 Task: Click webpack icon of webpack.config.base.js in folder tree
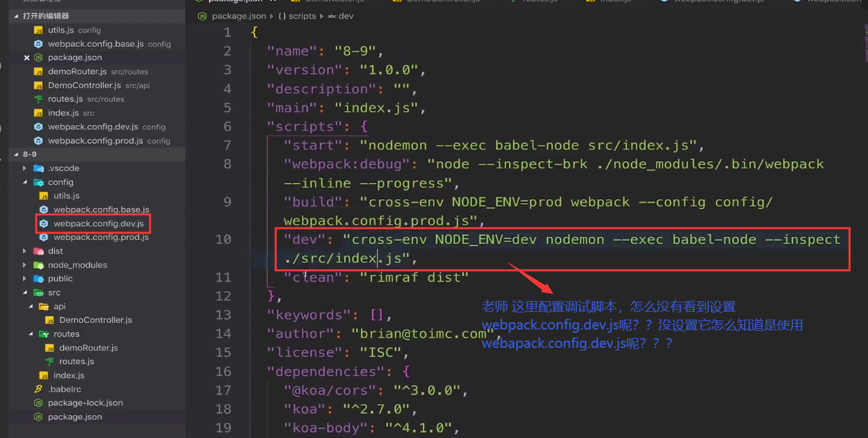pyautogui.click(x=44, y=210)
